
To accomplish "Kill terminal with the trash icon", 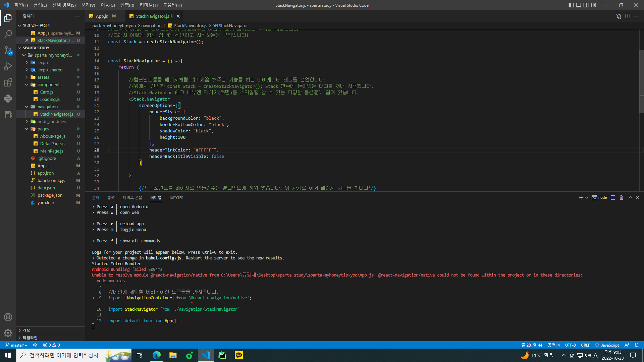I will (x=621, y=198).
